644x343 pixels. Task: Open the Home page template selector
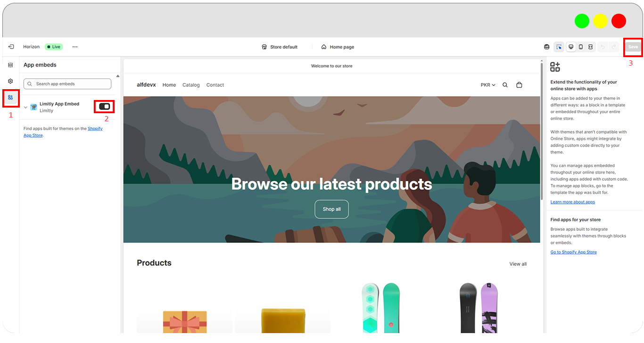338,47
